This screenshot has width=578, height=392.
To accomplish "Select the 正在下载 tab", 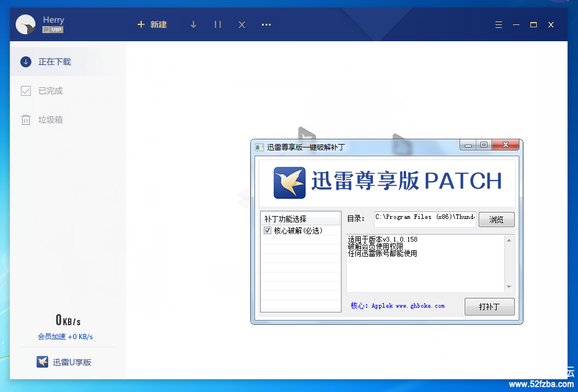I will [x=68, y=62].
